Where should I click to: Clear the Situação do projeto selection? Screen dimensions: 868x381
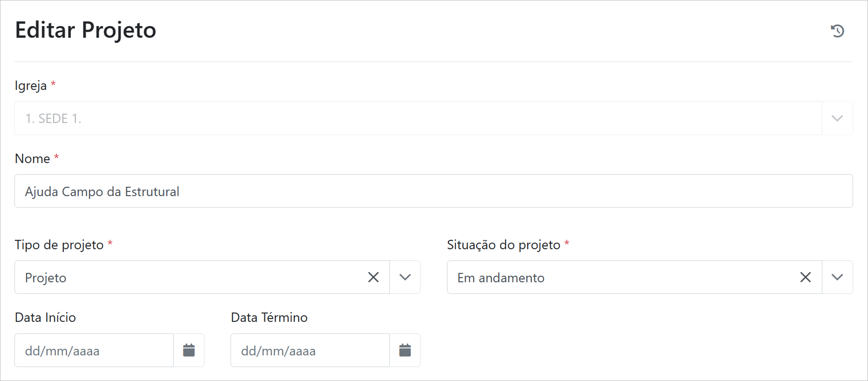click(806, 277)
